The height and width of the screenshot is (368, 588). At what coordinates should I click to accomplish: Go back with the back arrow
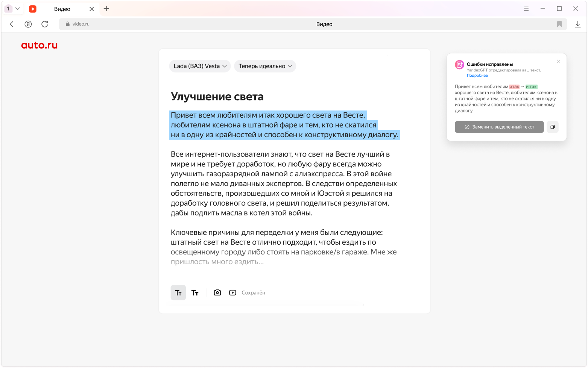pyautogui.click(x=12, y=24)
